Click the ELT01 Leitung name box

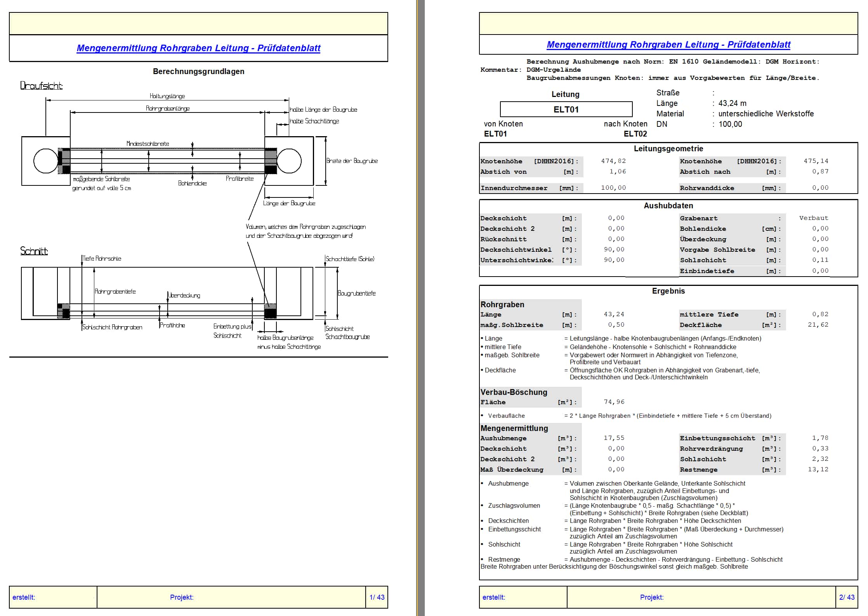click(x=566, y=109)
